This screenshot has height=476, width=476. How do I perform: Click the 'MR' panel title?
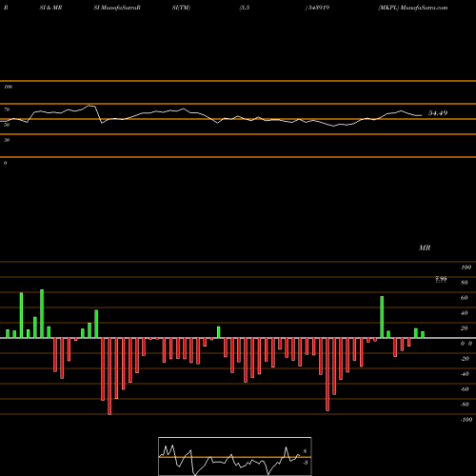click(x=425, y=248)
